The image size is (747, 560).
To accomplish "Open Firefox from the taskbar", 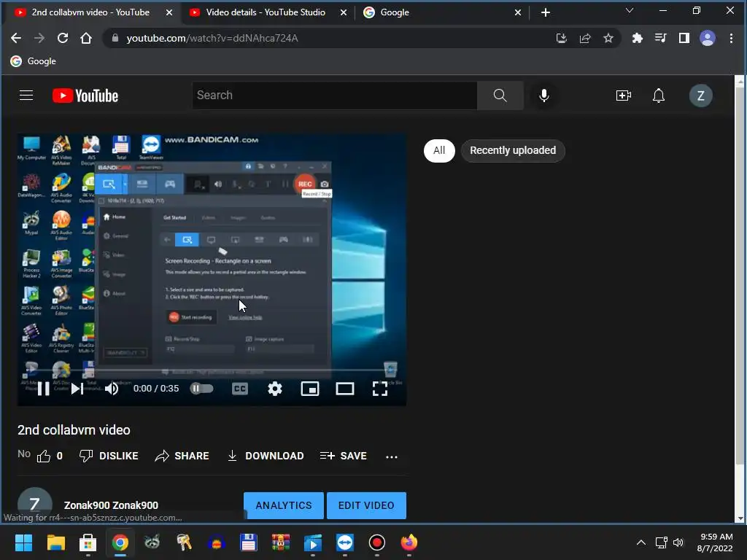I will tap(409, 542).
